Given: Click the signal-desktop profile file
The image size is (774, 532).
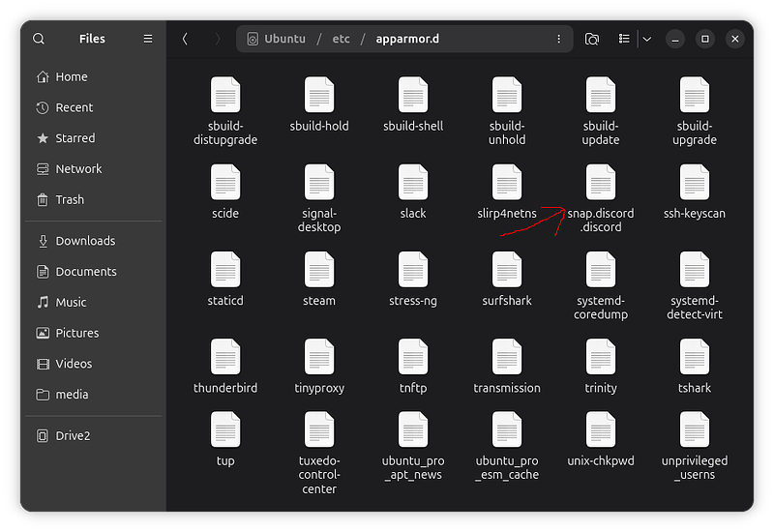Looking at the screenshot, I should [x=319, y=184].
